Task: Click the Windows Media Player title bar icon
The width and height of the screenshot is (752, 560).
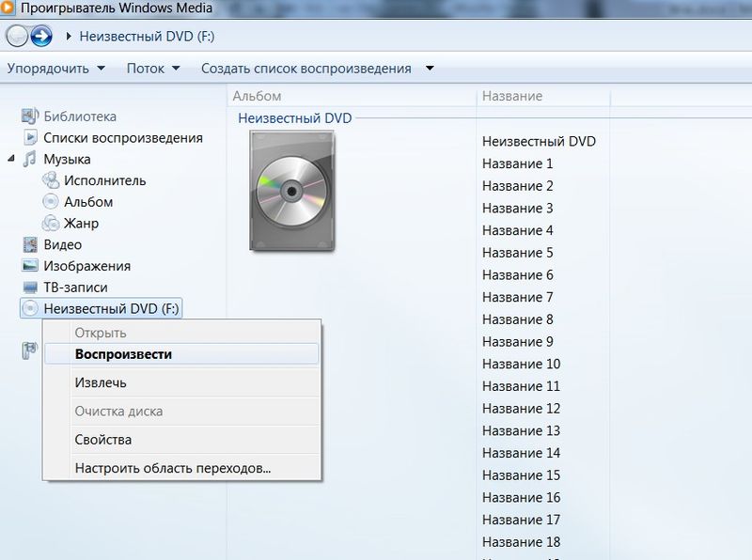Action: pos(7,8)
